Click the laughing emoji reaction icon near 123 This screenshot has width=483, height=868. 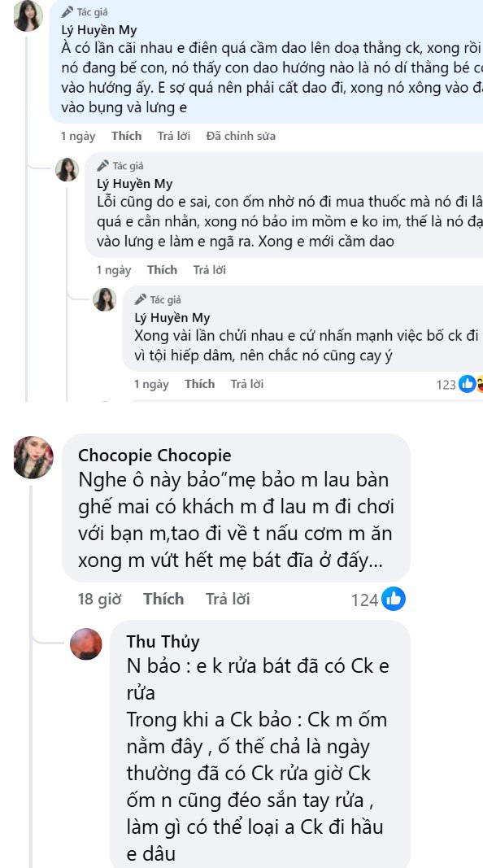click(480, 383)
